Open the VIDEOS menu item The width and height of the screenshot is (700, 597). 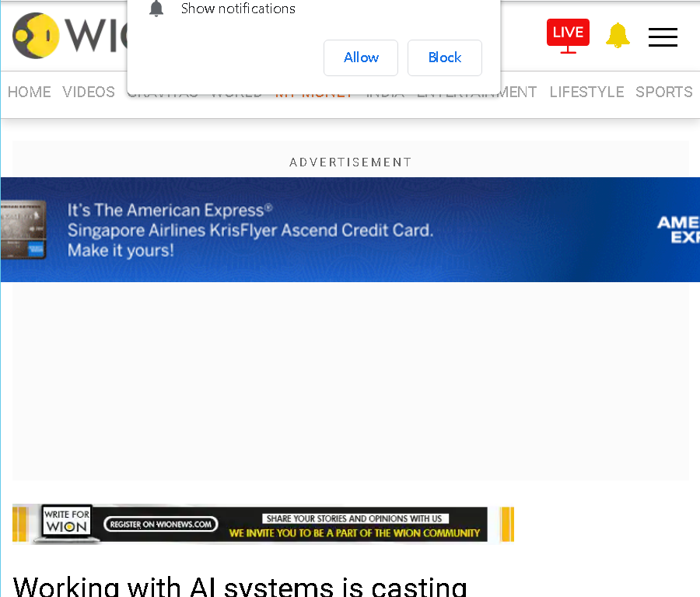point(89,92)
